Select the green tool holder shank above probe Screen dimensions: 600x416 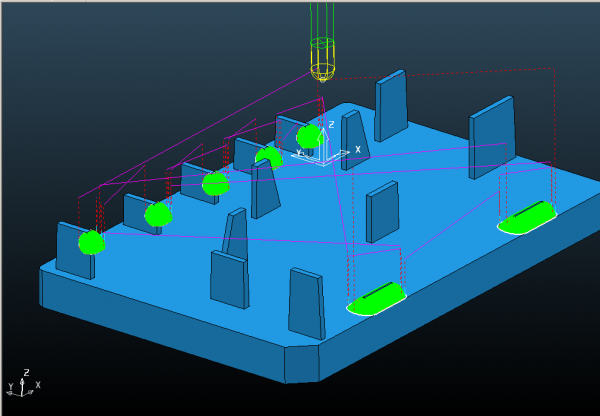[322, 20]
